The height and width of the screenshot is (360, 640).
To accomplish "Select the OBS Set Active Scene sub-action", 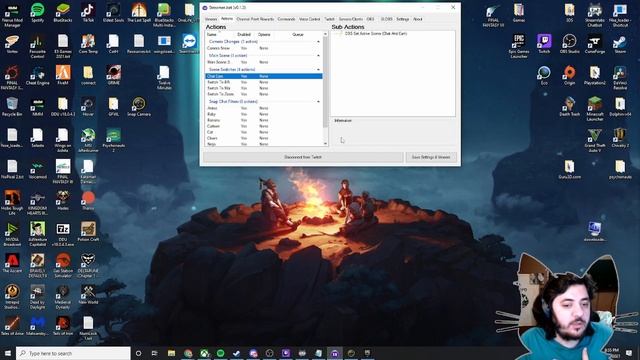I will click(x=376, y=34).
